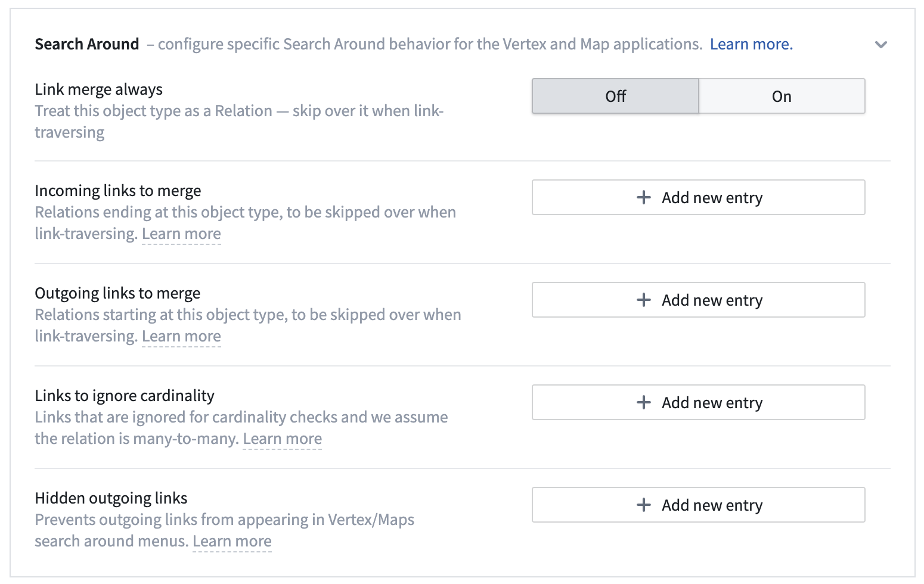The height and width of the screenshot is (584, 924).
Task: Add new entry for Incoming links to merge
Action: [698, 197]
